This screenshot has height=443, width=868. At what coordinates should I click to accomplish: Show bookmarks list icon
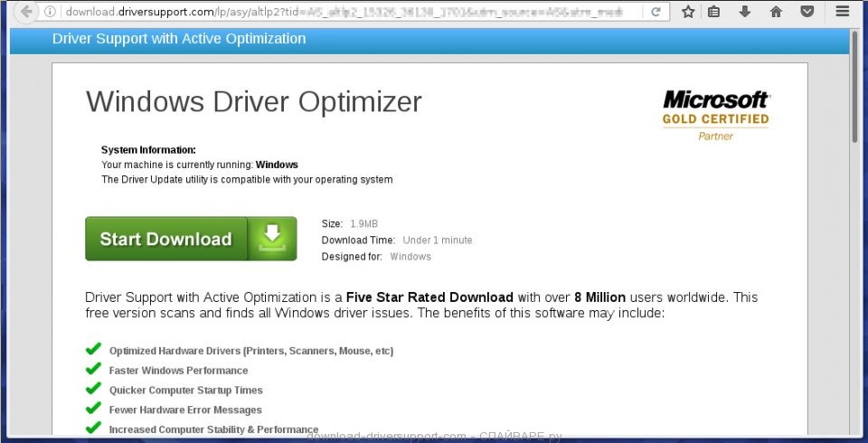click(x=714, y=13)
